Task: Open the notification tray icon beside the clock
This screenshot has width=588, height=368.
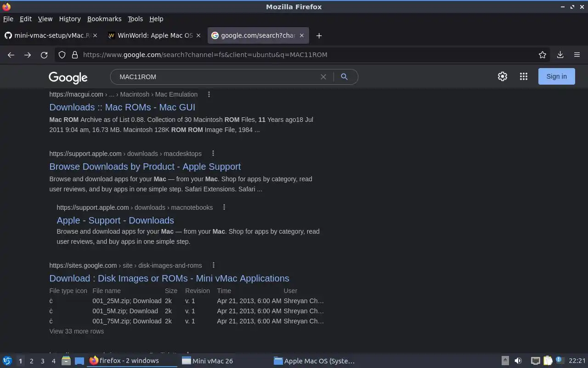Action: pyautogui.click(x=560, y=360)
